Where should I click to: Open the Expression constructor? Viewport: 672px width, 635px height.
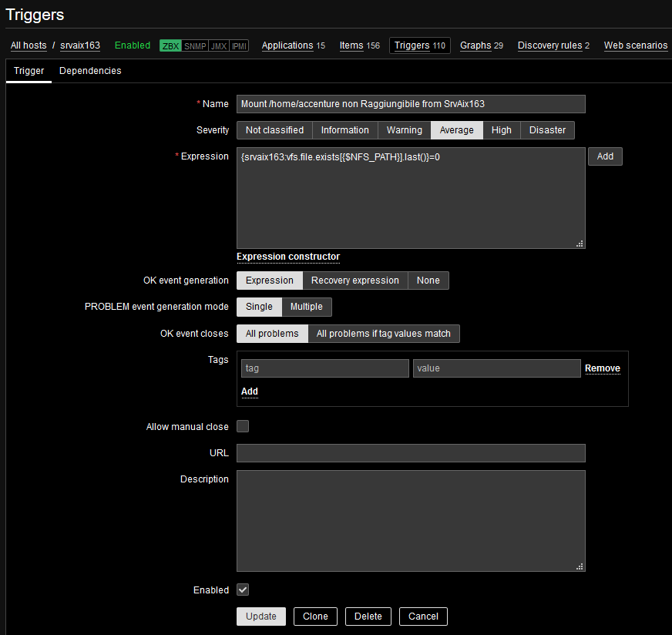[x=288, y=257]
